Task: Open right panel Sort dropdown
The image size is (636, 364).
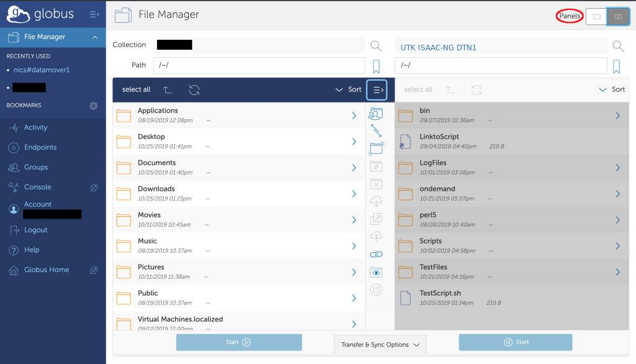Action: (612, 89)
